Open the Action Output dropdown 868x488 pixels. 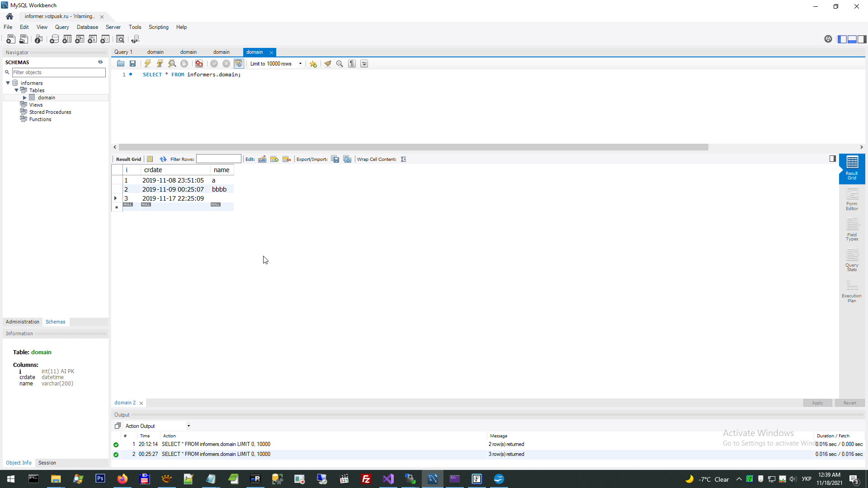(x=189, y=426)
